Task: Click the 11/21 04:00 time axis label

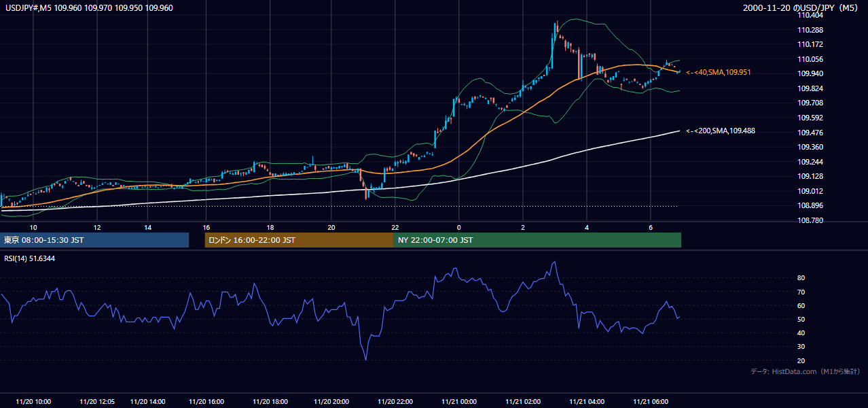Action: 587,401
